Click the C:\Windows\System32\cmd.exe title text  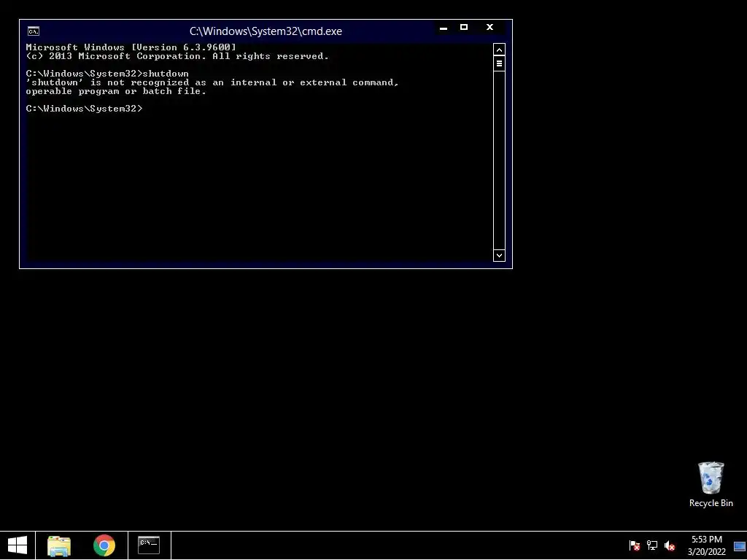coord(266,31)
